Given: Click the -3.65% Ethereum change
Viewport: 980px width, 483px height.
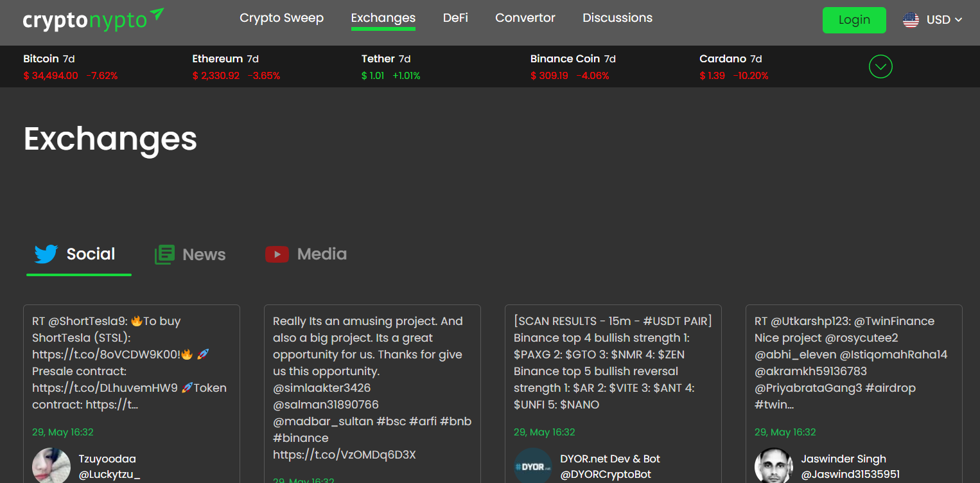Looking at the screenshot, I should [x=264, y=76].
